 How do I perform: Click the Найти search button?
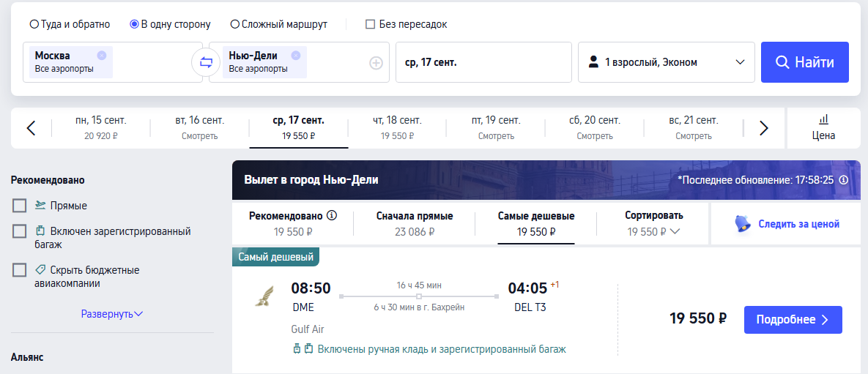805,62
